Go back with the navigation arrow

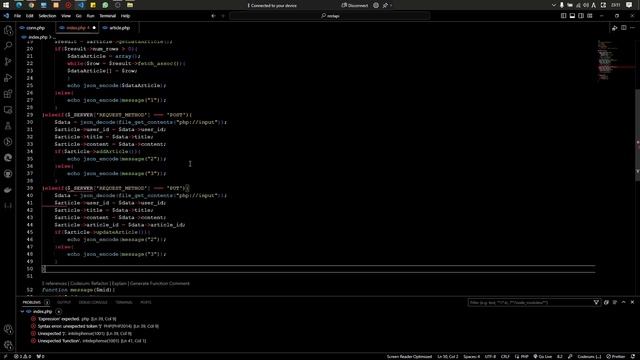213,16
